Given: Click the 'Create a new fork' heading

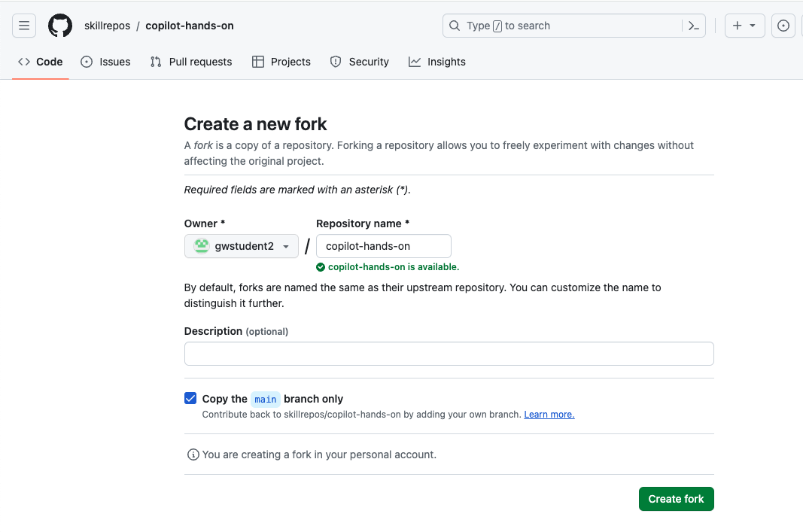Looking at the screenshot, I should point(256,124).
